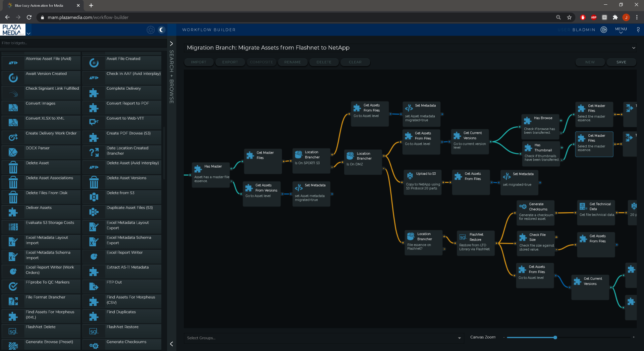The width and height of the screenshot is (644, 351).
Task: Select the Convert to Web-VTT icon
Action: coord(94,122)
